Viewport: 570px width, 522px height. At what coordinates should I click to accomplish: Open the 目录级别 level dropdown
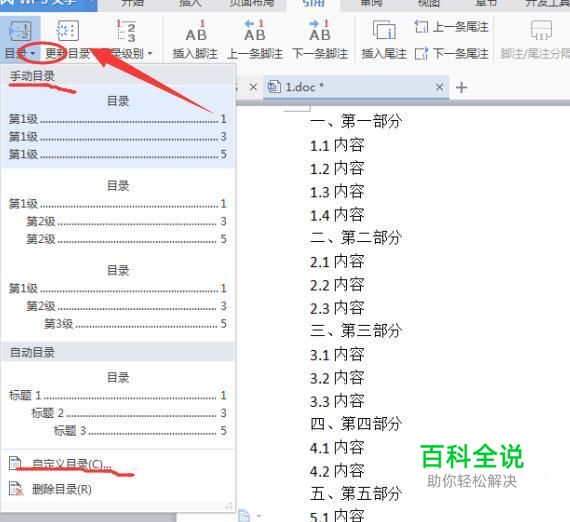[149, 54]
